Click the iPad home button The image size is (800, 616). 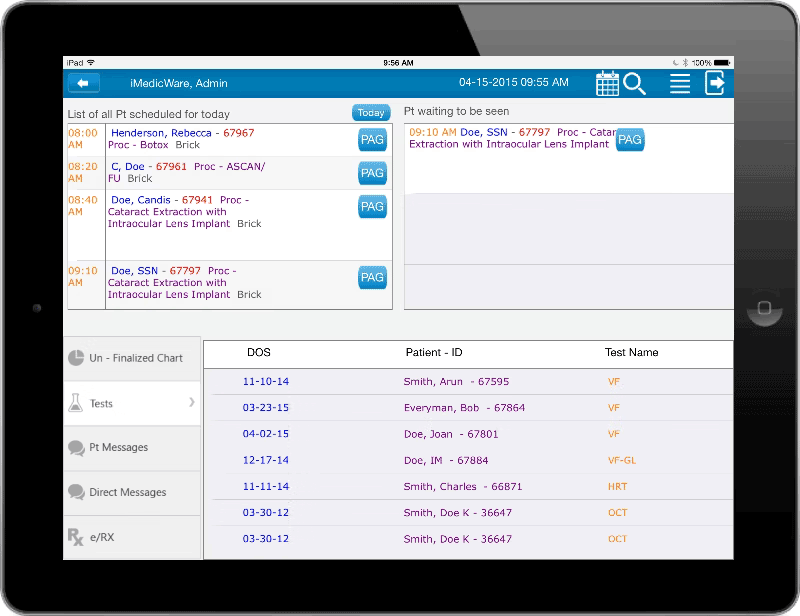pos(764,308)
